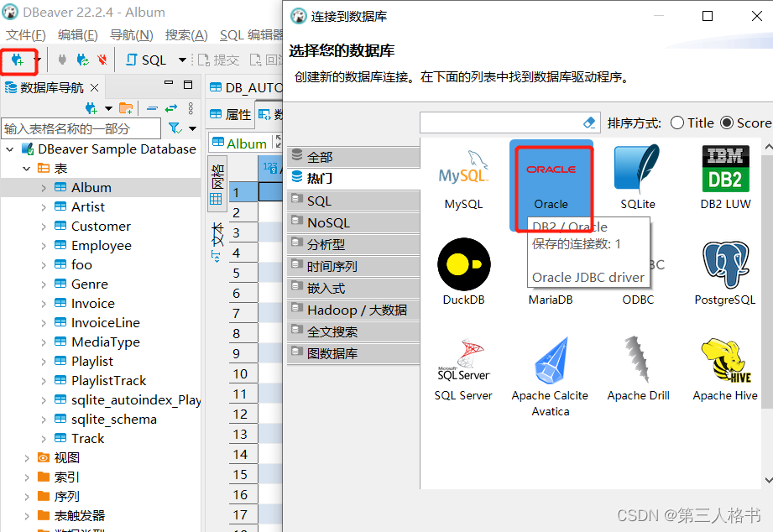The width and height of the screenshot is (773, 532).
Task: Minimize the database navigator panel
Action: tap(169, 83)
